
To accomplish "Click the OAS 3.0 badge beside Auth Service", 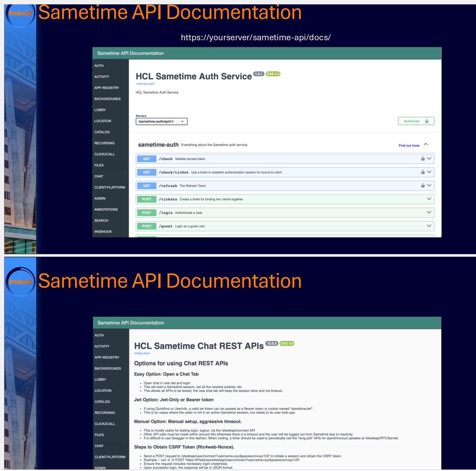I will (x=273, y=74).
